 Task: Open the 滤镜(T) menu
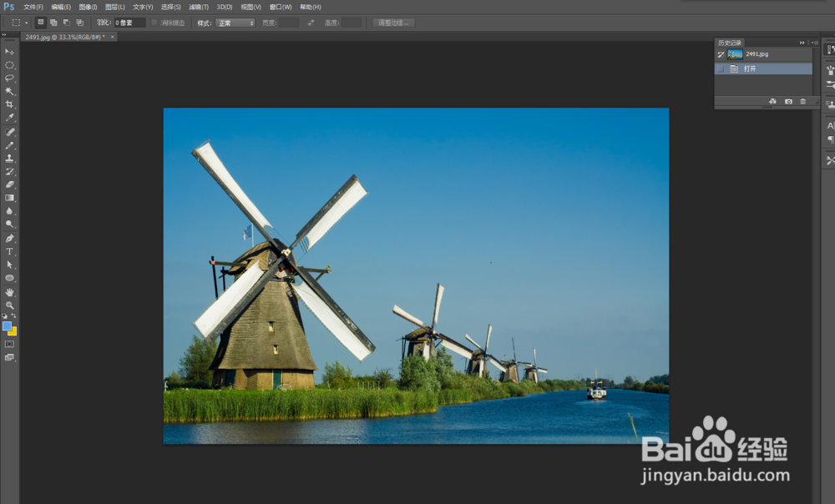tap(199, 7)
